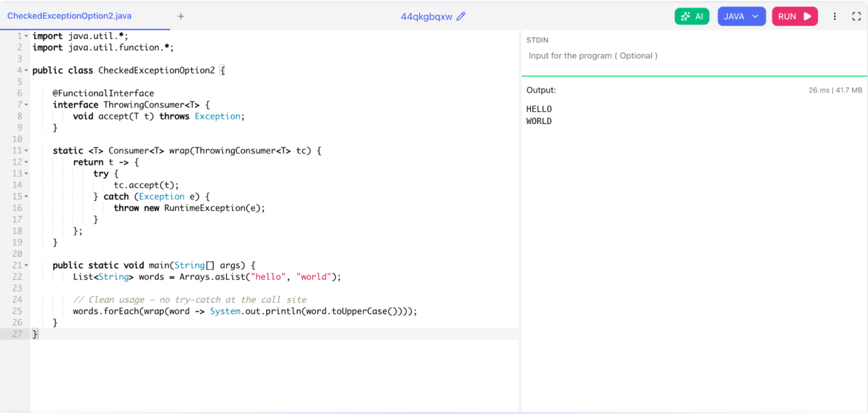The width and height of the screenshot is (868, 414).
Task: Collapse the class fold arrow at line 4
Action: click(26, 71)
